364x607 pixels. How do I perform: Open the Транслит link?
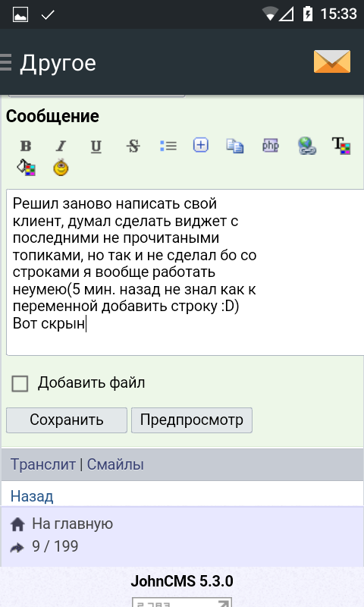[x=43, y=464]
